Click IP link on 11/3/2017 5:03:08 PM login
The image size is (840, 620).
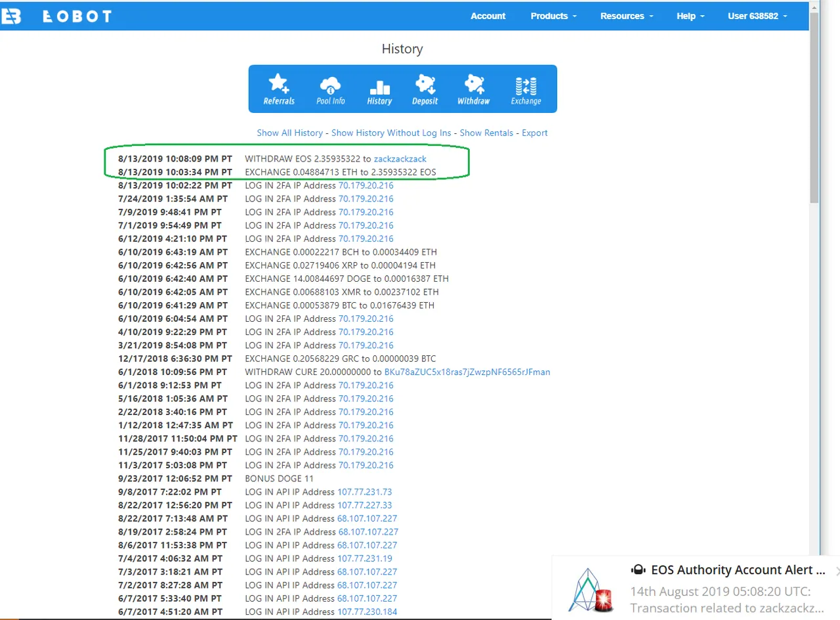366,465
